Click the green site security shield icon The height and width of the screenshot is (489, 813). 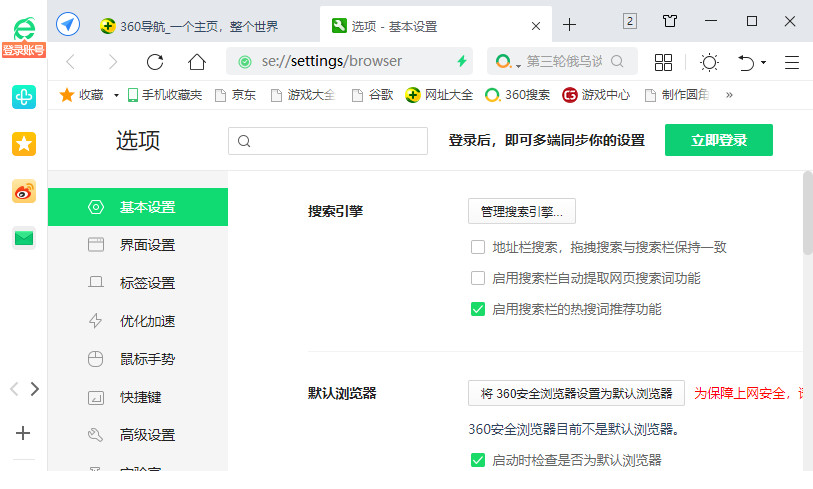[x=245, y=62]
